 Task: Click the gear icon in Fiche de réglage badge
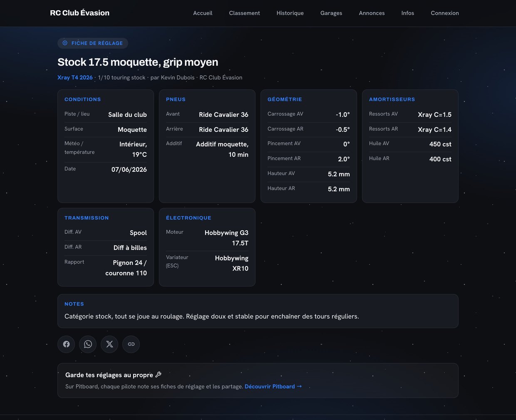[x=65, y=43]
